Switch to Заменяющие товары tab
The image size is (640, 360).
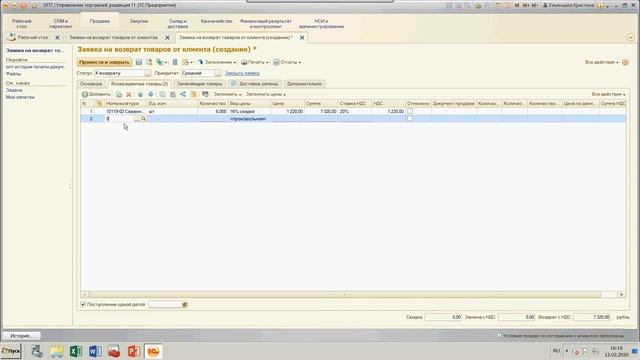pos(199,84)
